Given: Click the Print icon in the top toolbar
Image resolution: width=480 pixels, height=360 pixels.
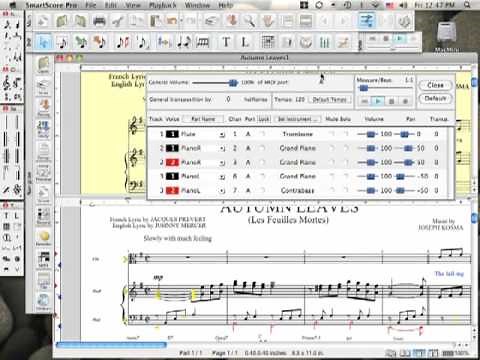Looking at the screenshot, I should [99, 21].
